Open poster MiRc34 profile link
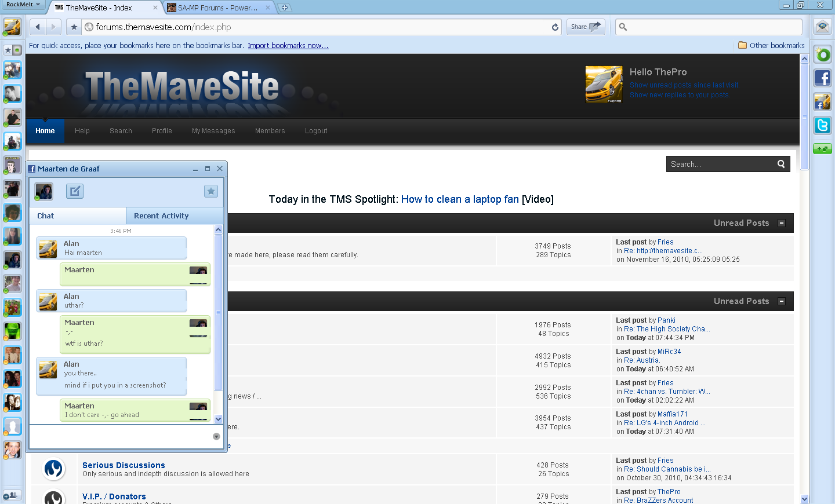835x504 pixels. tap(669, 352)
